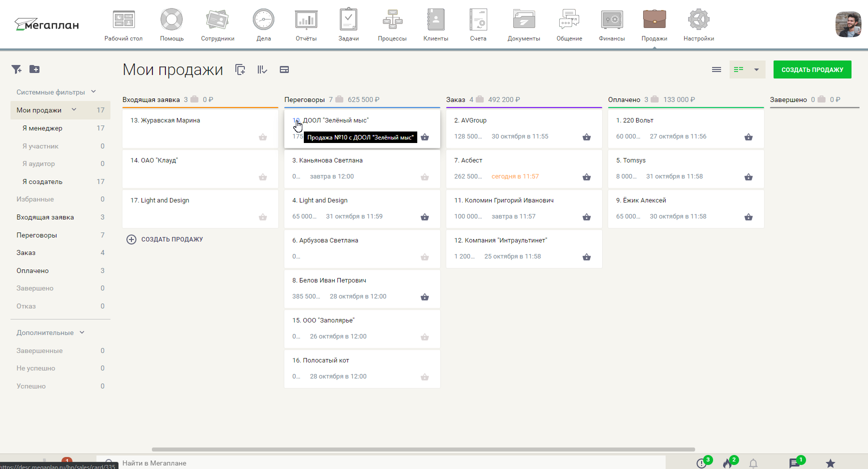This screenshot has height=469, width=868.
Task: Switch to list view with three-line icon
Action: click(717, 69)
